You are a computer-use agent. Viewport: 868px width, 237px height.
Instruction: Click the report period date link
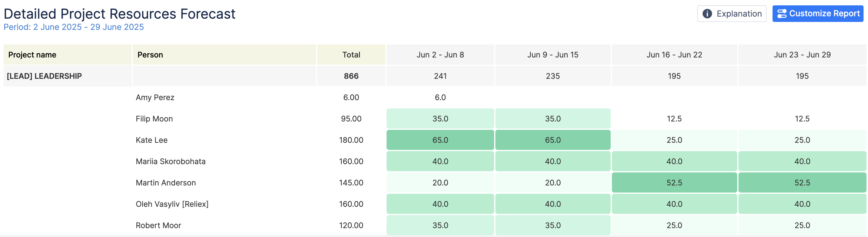74,27
